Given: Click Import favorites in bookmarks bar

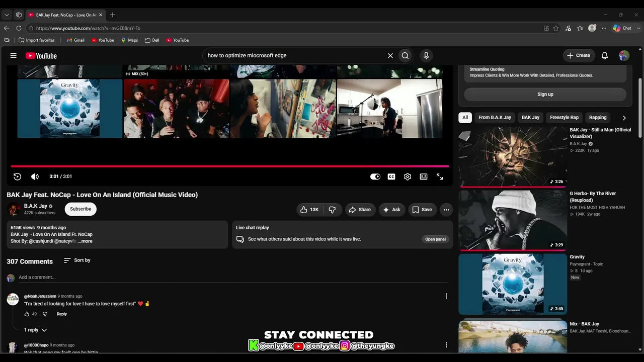Looking at the screenshot, I should pos(36,40).
